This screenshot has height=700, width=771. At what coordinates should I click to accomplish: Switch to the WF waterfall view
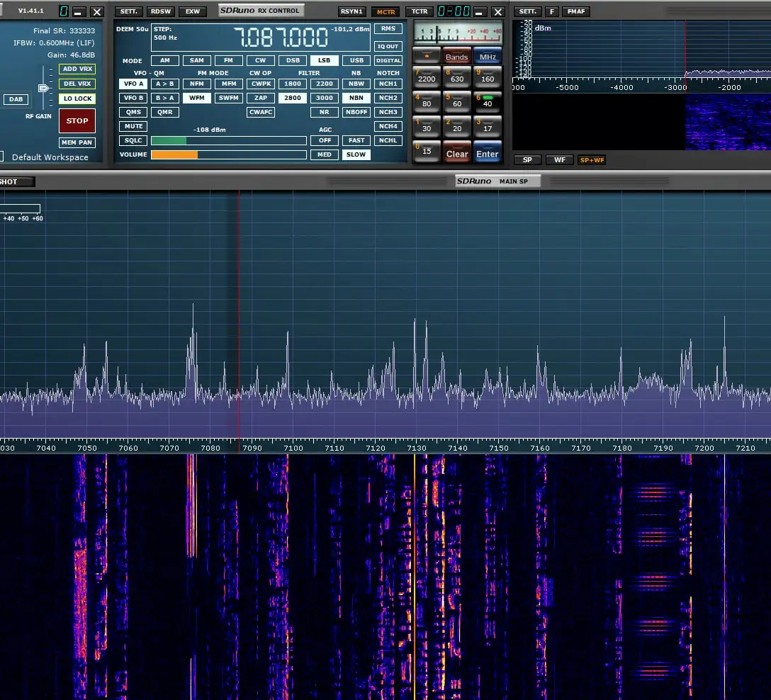(x=559, y=160)
